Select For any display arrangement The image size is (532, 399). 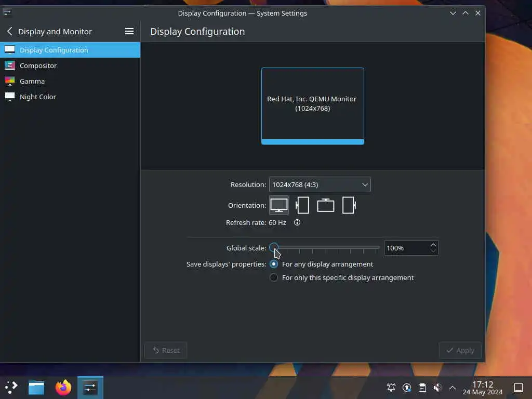321,264
